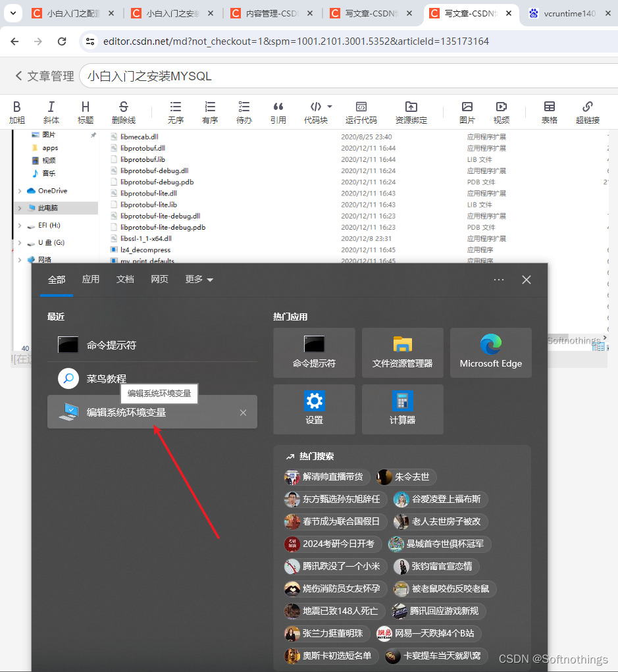Insert a table with 表格

coord(549,113)
